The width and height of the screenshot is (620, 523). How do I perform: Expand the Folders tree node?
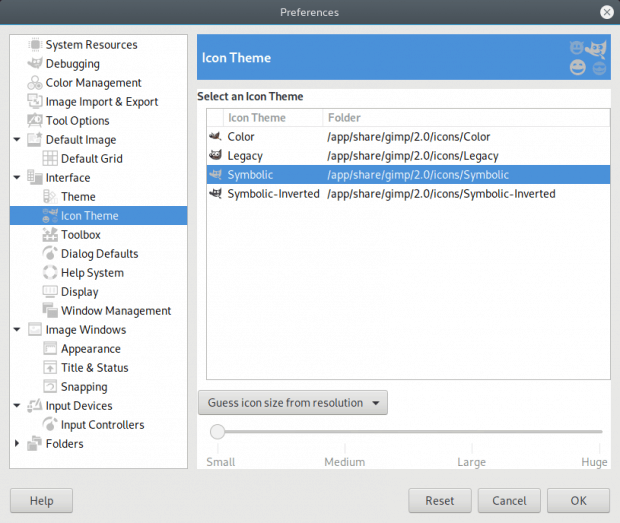click(17, 443)
